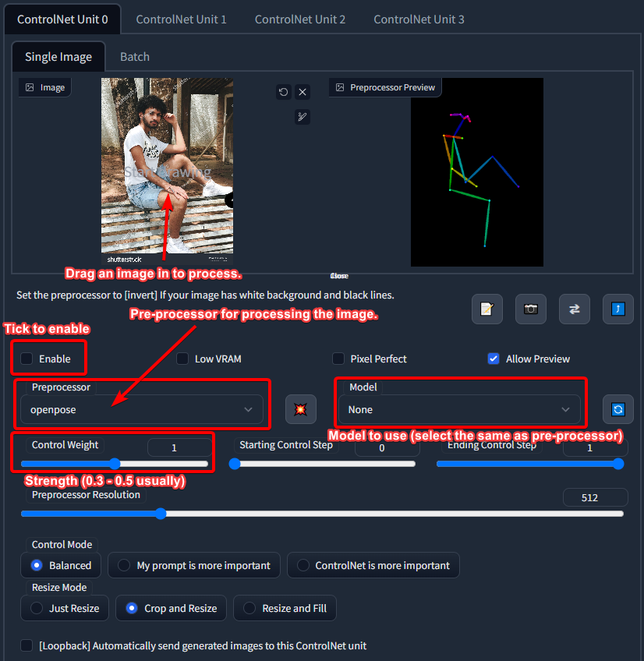The height and width of the screenshot is (661, 644).
Task: Tick the Enable checkbox
Action: (27, 359)
